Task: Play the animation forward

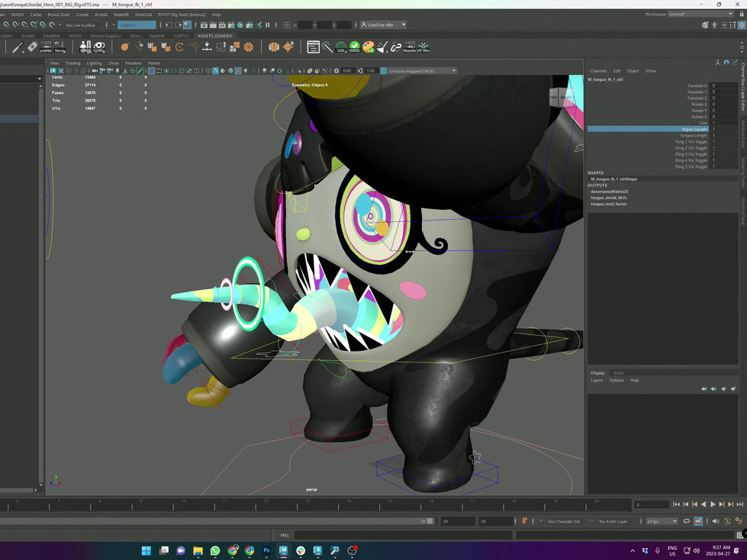Action: pyautogui.click(x=713, y=504)
